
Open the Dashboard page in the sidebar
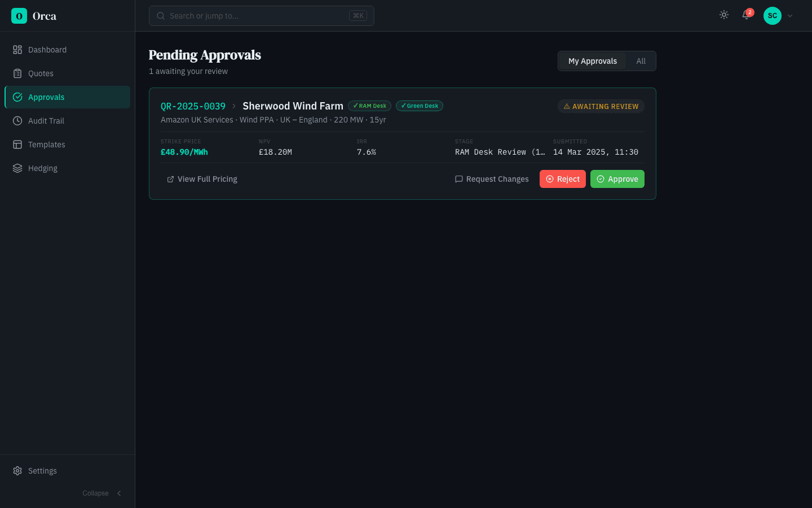[x=67, y=50]
